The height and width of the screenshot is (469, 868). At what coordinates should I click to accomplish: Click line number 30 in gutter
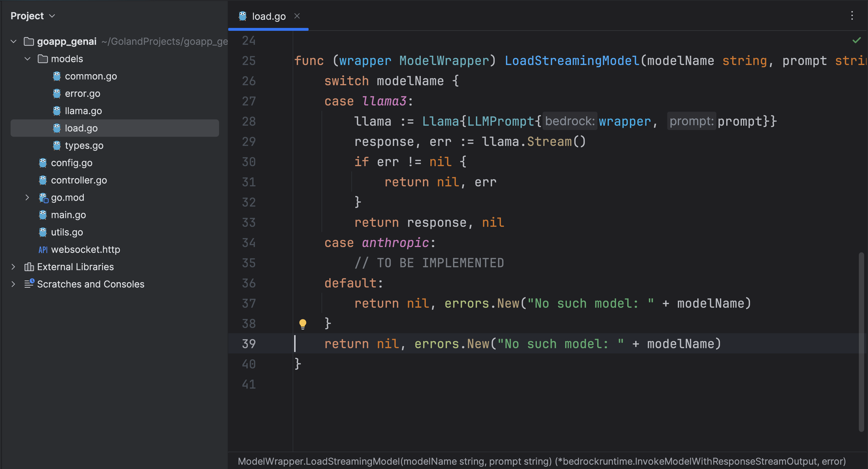(249, 162)
